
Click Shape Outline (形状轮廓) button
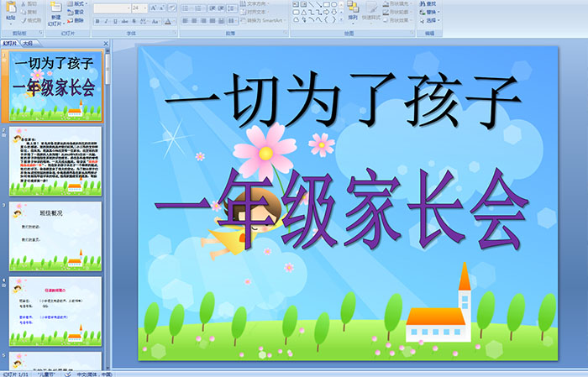click(x=396, y=12)
